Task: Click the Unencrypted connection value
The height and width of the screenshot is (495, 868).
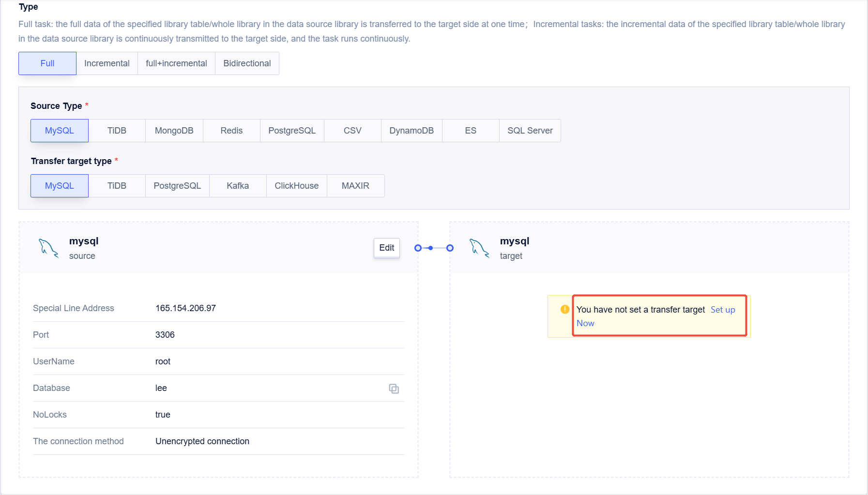Action: pos(202,441)
